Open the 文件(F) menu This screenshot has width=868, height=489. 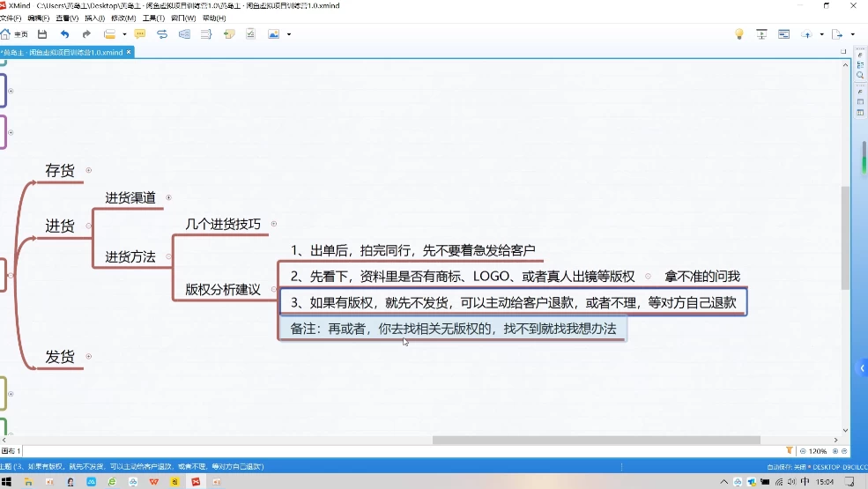coord(11,19)
